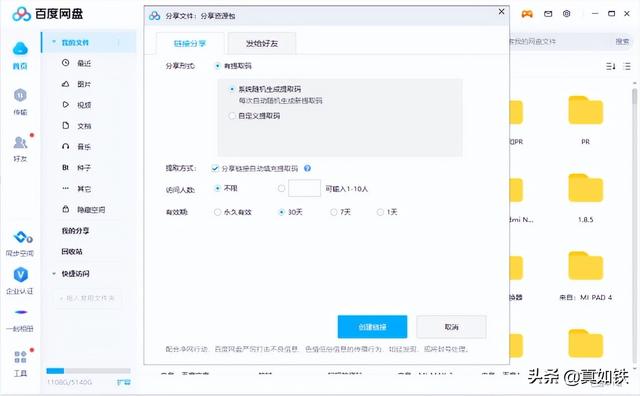This screenshot has width=640, height=396.
Task: Select 1天 validity radio
Action: pyautogui.click(x=380, y=212)
